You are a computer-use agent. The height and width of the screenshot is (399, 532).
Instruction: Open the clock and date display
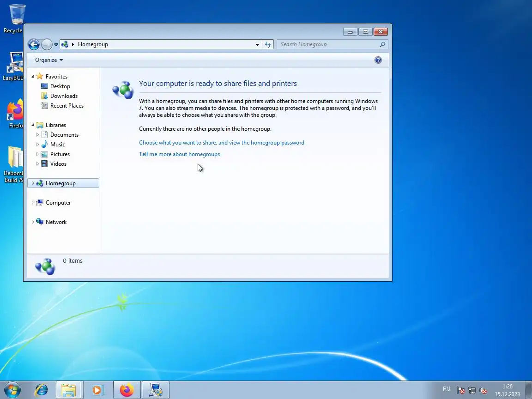click(507, 390)
